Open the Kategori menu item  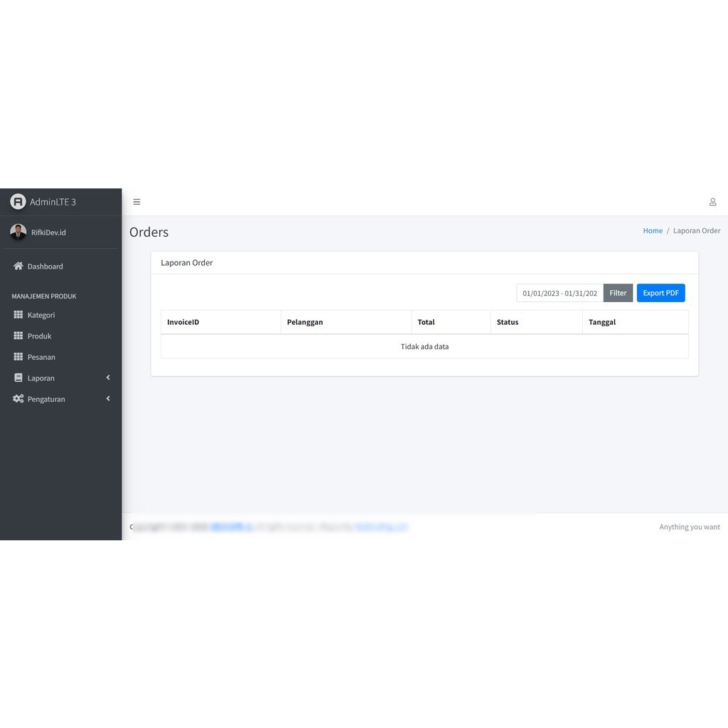[x=61, y=315]
